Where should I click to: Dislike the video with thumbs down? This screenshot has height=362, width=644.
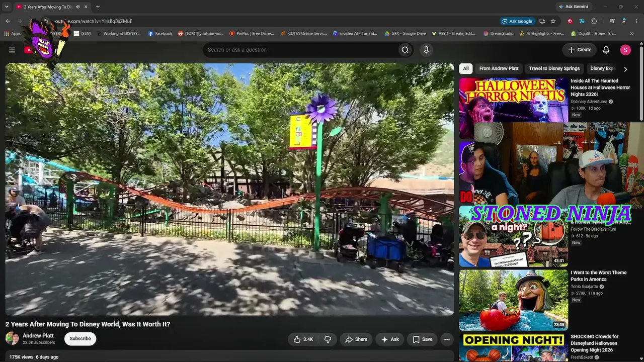coord(328,339)
